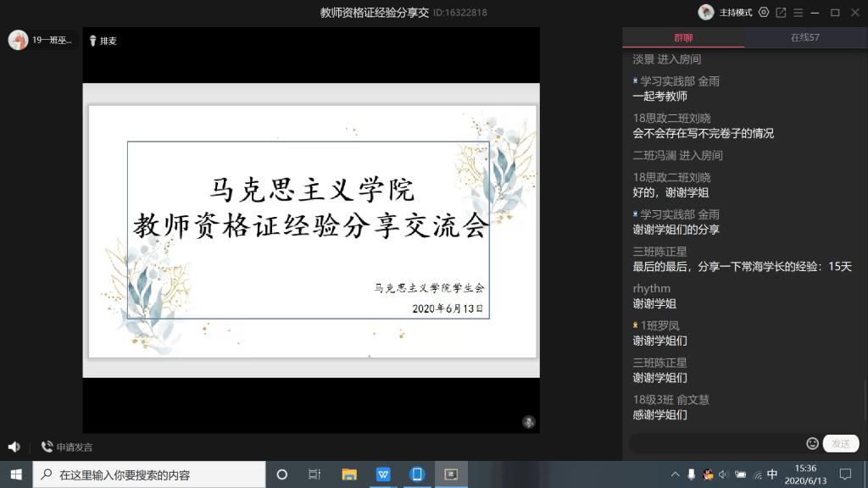This screenshot has height=488, width=868.
Task: Toggle the speaker volume icon
Action: click(14, 446)
